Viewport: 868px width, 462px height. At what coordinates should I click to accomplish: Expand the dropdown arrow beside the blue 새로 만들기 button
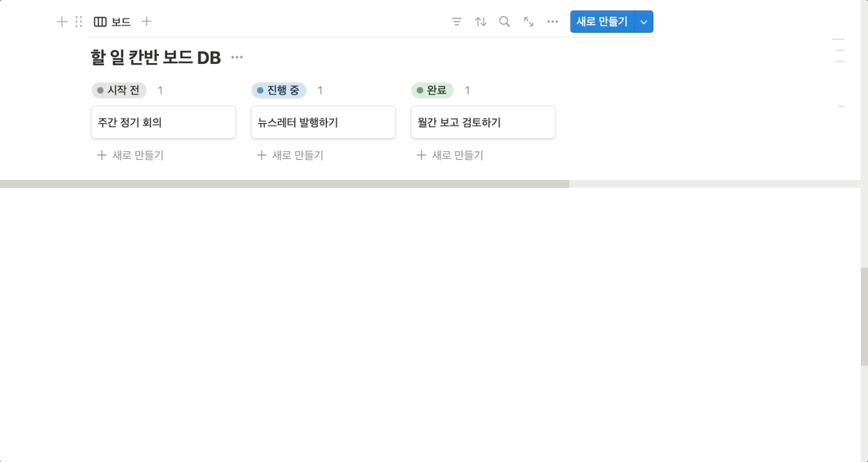point(643,22)
